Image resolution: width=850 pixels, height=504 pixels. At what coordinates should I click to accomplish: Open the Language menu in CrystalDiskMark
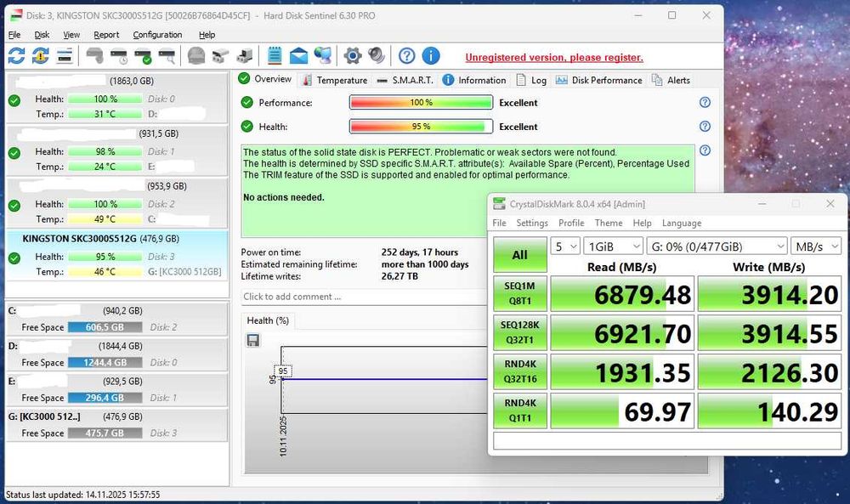tap(682, 223)
